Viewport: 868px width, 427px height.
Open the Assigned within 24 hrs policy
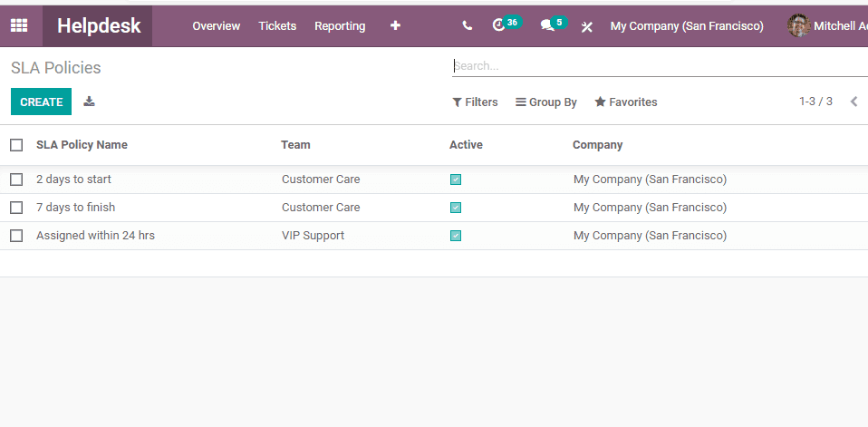pos(96,236)
